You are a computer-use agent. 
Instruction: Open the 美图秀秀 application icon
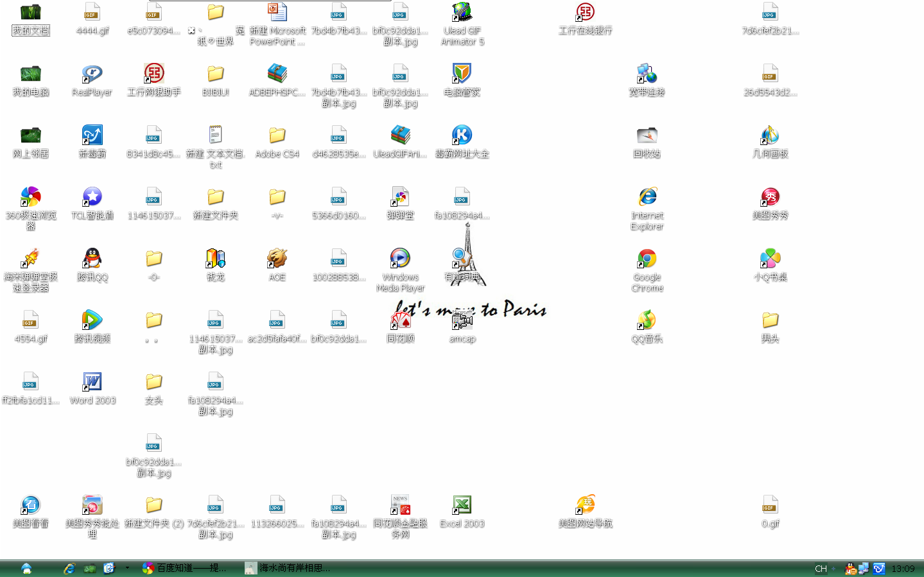770,197
